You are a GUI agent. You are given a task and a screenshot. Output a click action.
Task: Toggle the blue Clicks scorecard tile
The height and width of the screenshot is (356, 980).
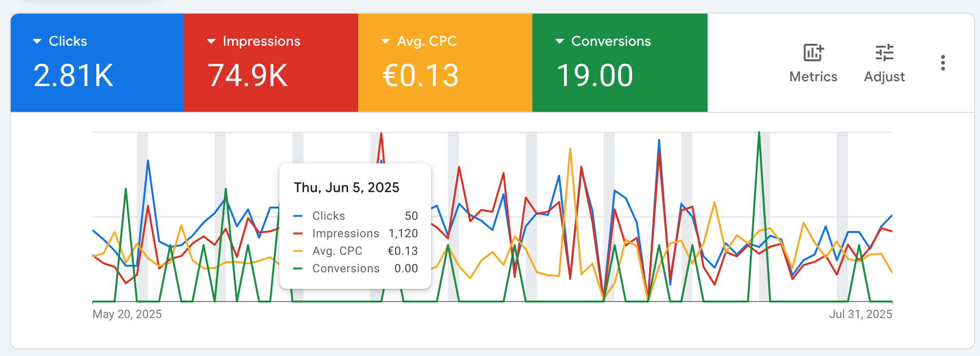coord(97,63)
